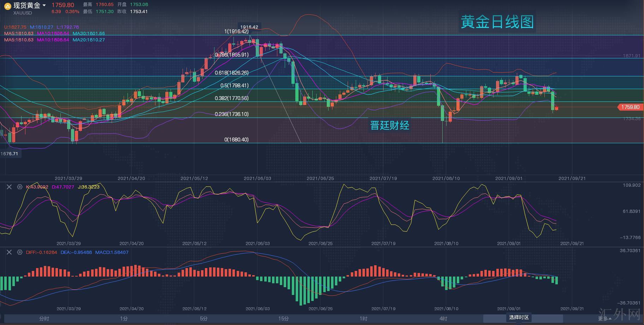
Task: Close the MACD indicator panel
Action: coord(9,252)
